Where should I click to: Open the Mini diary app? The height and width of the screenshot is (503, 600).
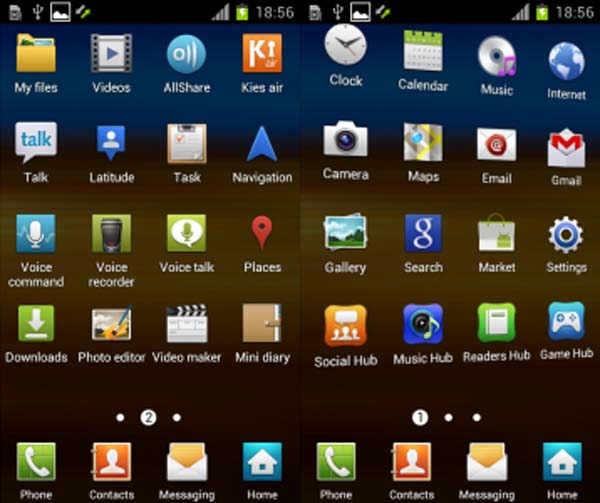[x=262, y=323]
